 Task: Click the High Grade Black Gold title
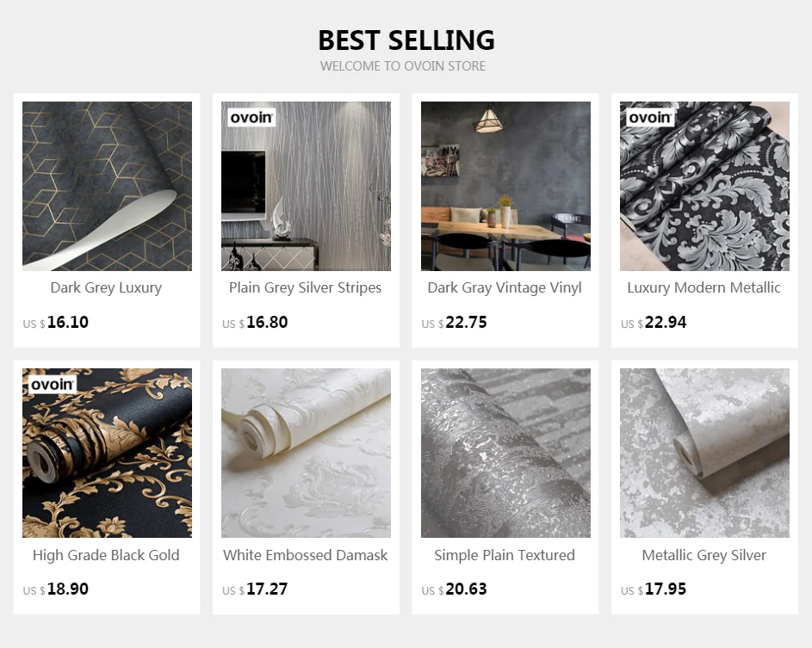(106, 555)
